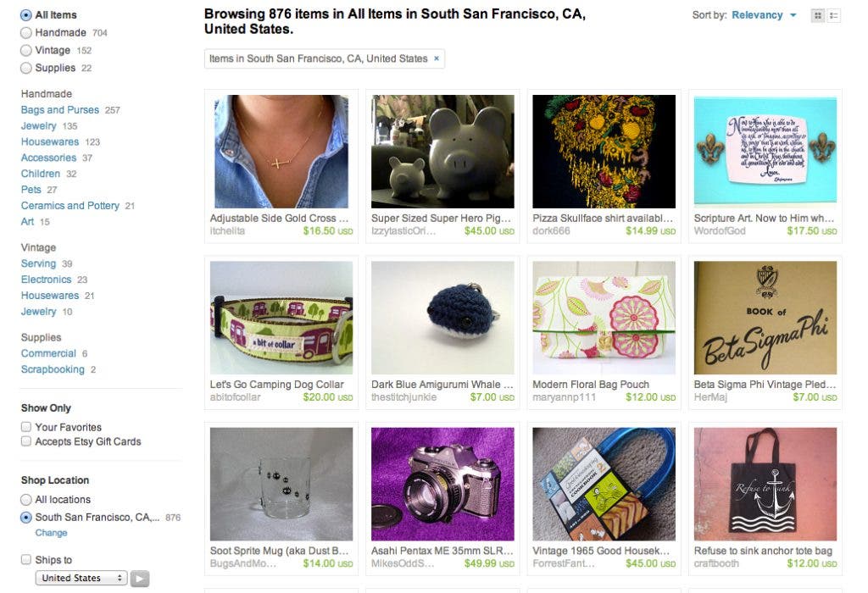This screenshot has height=593, width=868.
Task: Click the Change location link
Action: 51,533
